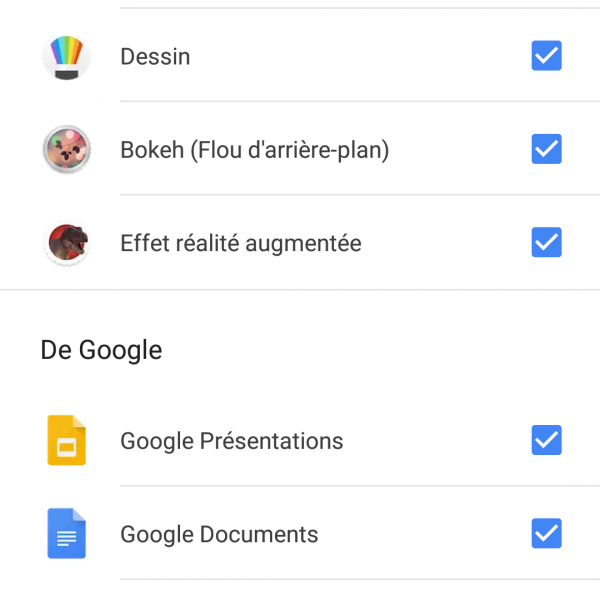Click the rainbow Dessin app icon

67,57
